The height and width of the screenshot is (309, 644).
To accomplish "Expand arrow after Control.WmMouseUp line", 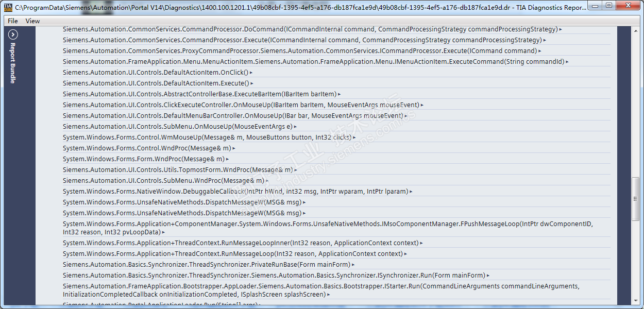I will tap(354, 138).
